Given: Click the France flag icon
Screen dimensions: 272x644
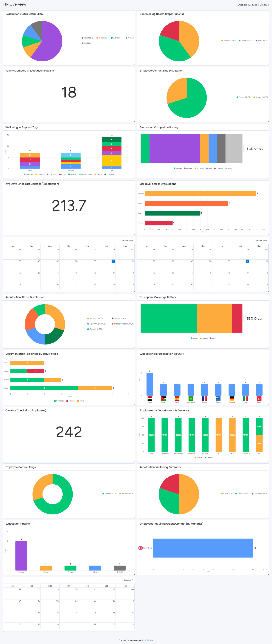Looking at the screenshot, I should point(204,398).
